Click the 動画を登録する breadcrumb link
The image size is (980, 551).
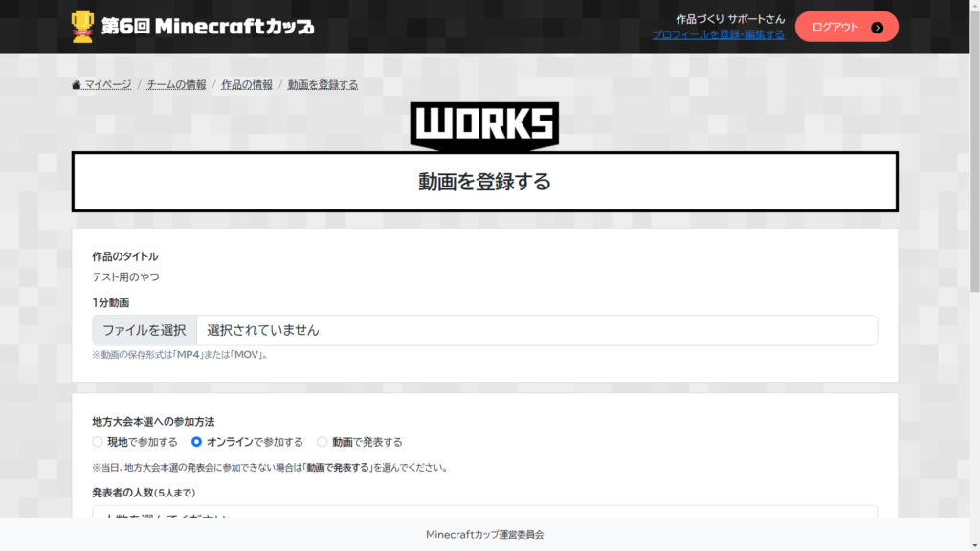(x=323, y=85)
